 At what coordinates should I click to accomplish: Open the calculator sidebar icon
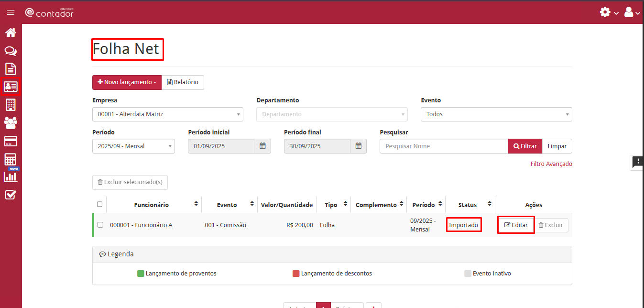coord(11,159)
